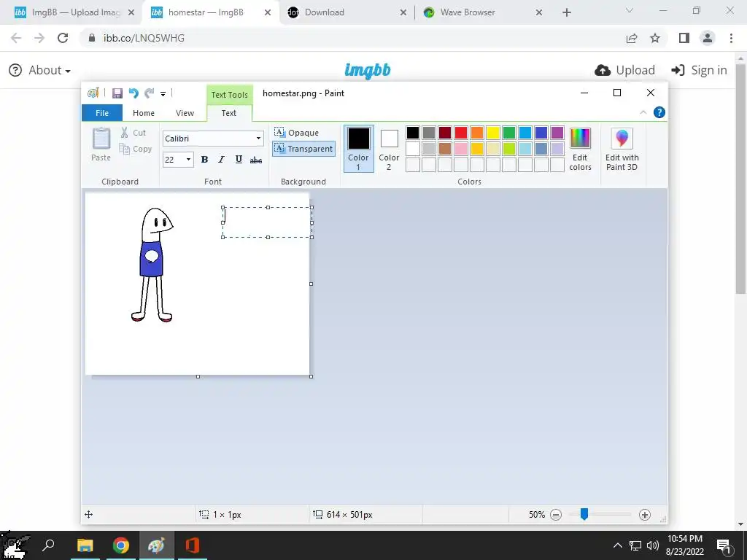Click Edit with Paint 3D
The height and width of the screenshot is (560, 747).
pyautogui.click(x=622, y=149)
